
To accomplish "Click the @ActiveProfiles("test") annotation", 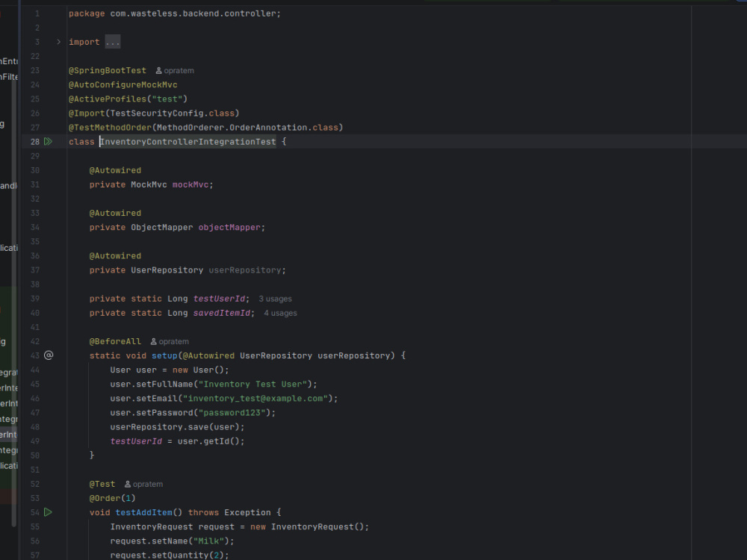I will [x=128, y=99].
